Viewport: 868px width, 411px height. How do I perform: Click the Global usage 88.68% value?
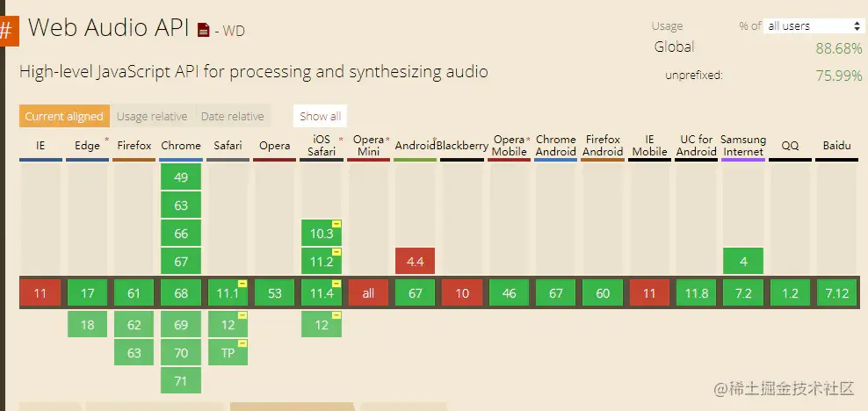pyautogui.click(x=839, y=49)
